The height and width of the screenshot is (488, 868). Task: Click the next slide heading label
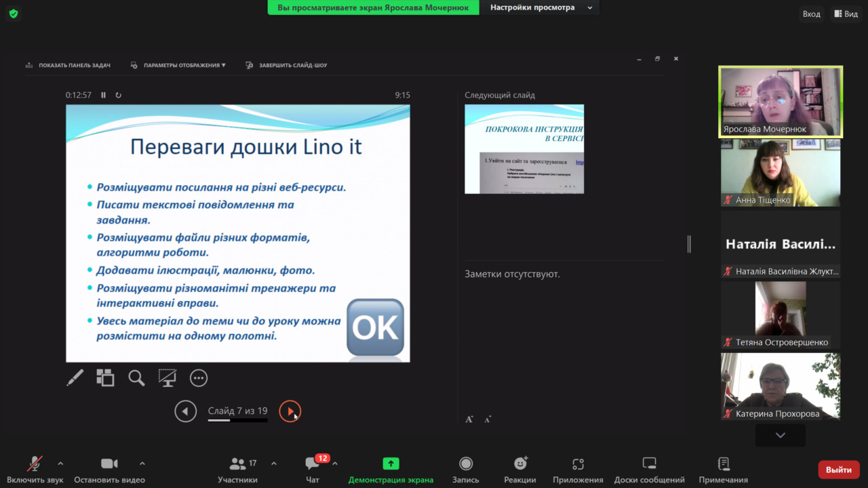pos(500,95)
